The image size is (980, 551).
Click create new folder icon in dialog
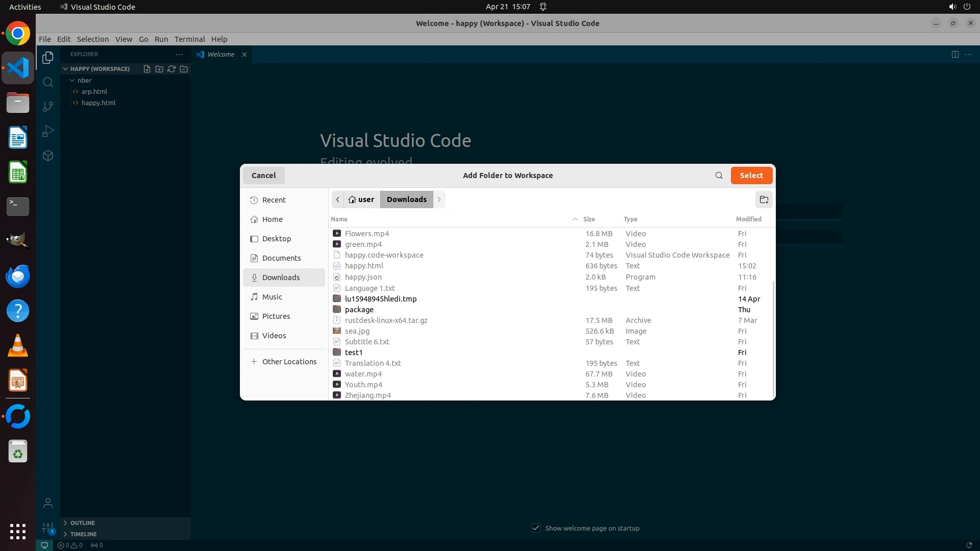[764, 199]
